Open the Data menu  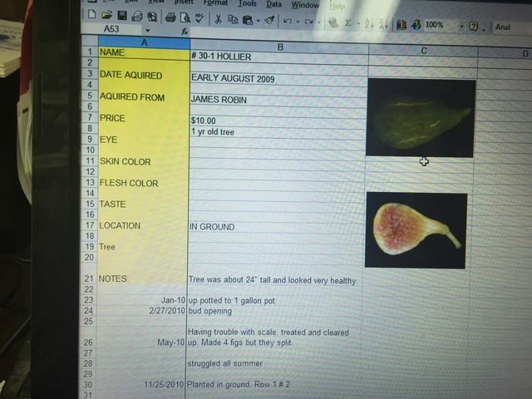[x=273, y=4]
